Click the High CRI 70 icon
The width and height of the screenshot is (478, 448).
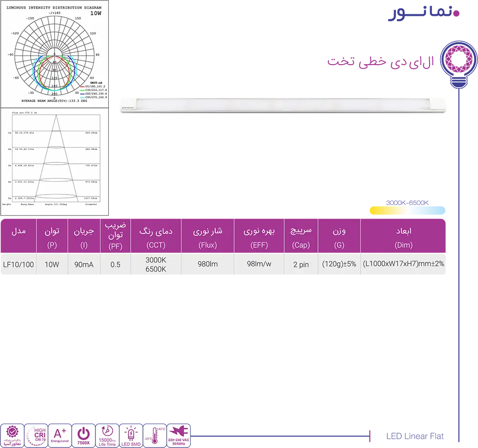[x=36, y=436]
